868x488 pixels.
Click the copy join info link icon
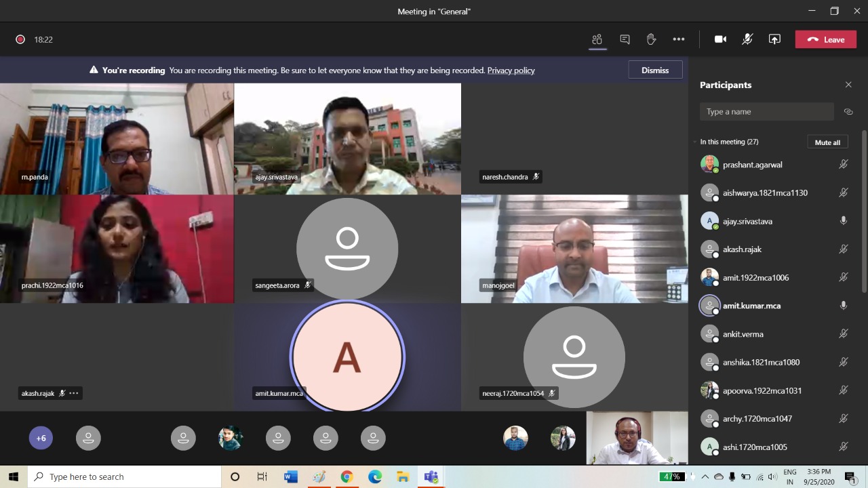tap(848, 112)
